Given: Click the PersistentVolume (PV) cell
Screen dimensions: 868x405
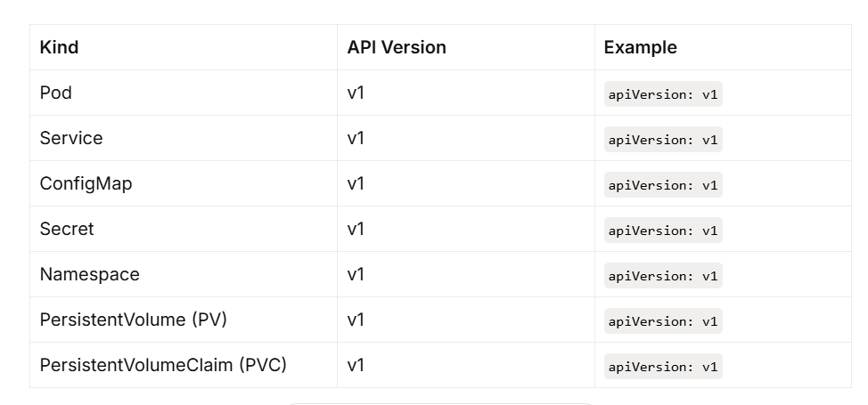Looking at the screenshot, I should click(x=134, y=320).
